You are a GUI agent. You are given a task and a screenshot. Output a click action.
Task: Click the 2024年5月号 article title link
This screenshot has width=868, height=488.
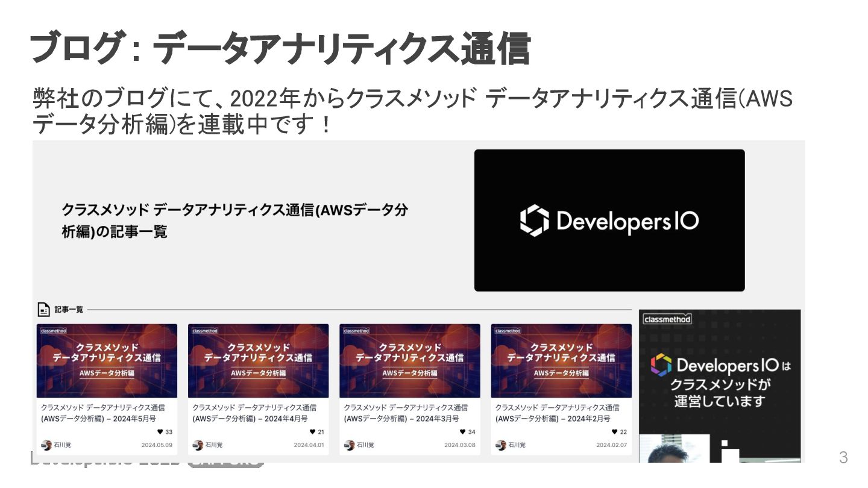[x=103, y=413]
